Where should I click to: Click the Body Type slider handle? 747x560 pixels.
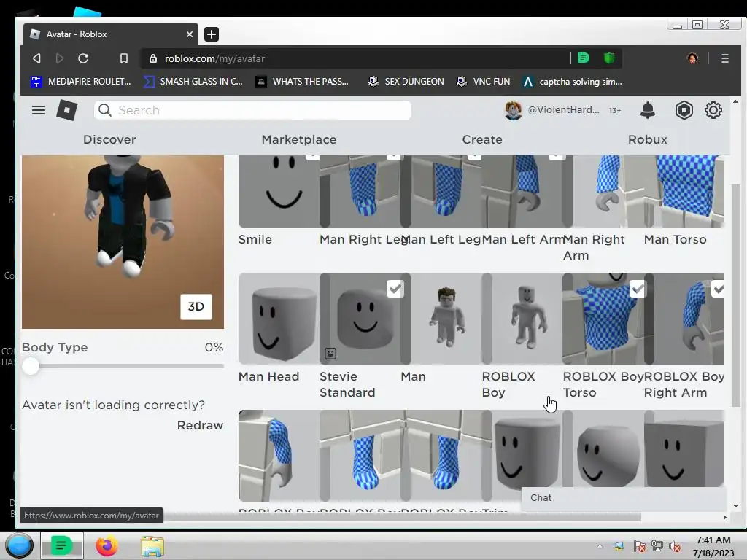coord(31,366)
